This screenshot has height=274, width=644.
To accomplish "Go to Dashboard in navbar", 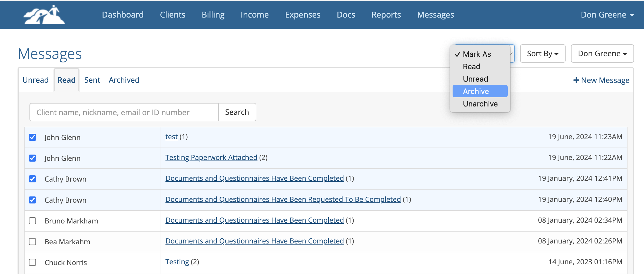I will click(123, 15).
